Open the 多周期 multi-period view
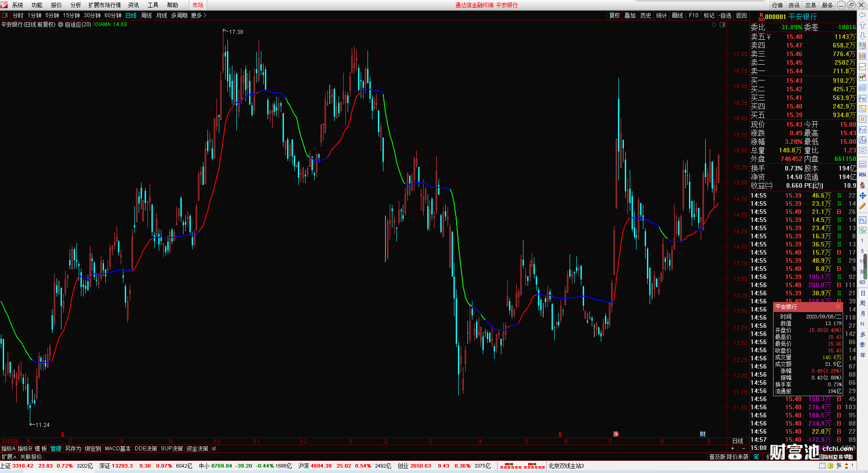Viewport: 868px width, 473px height. 179,15
